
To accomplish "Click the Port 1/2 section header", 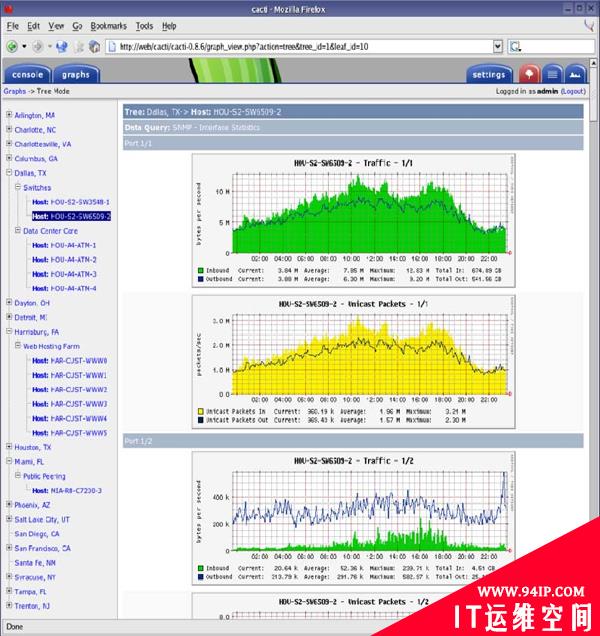I will pos(353,441).
